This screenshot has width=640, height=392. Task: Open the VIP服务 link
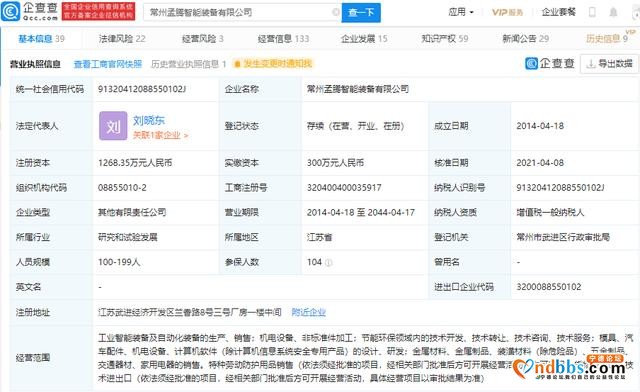pyautogui.click(x=507, y=12)
